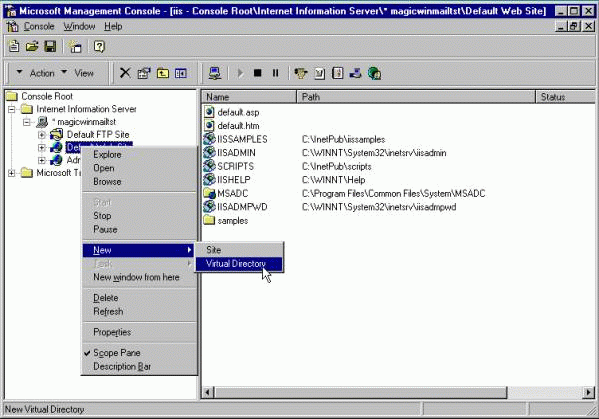
Task: Click the Start item play icon
Action: pyautogui.click(x=240, y=73)
